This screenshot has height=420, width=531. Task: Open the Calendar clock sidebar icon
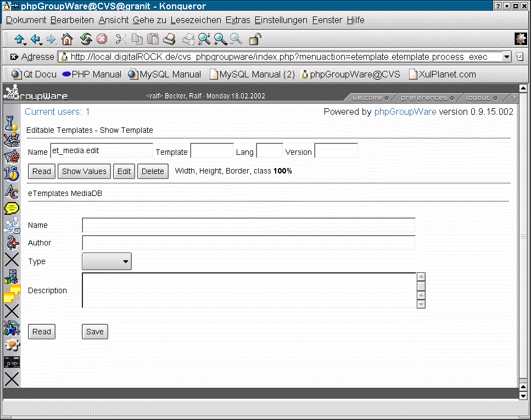pyautogui.click(x=12, y=173)
